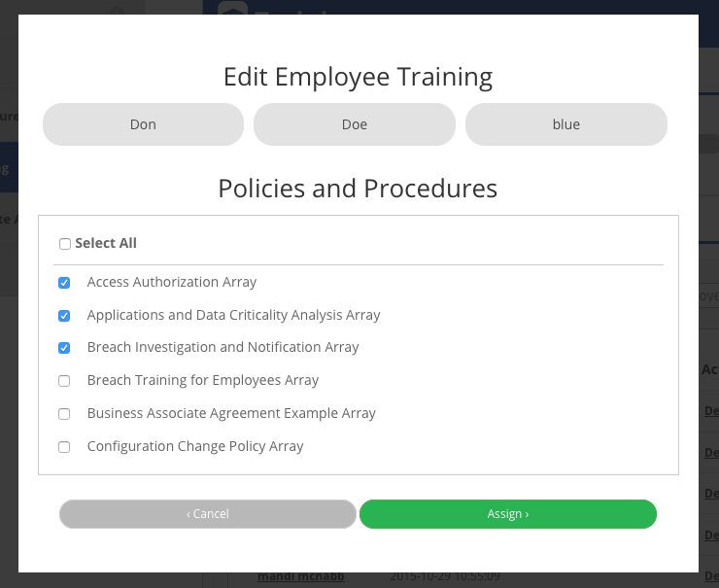
Task: Enable Breach Training for Employees Array checkbox
Action: (64, 381)
